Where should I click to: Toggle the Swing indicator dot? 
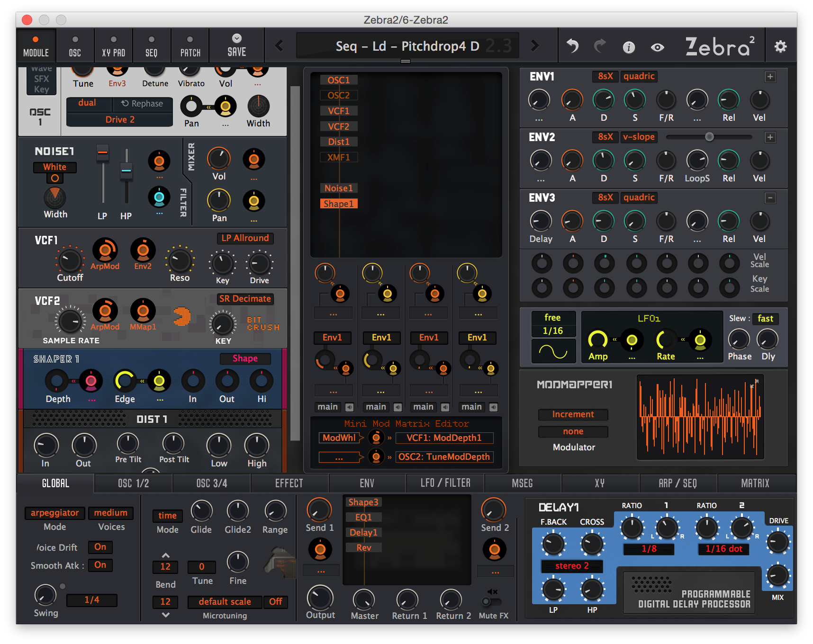(x=62, y=586)
